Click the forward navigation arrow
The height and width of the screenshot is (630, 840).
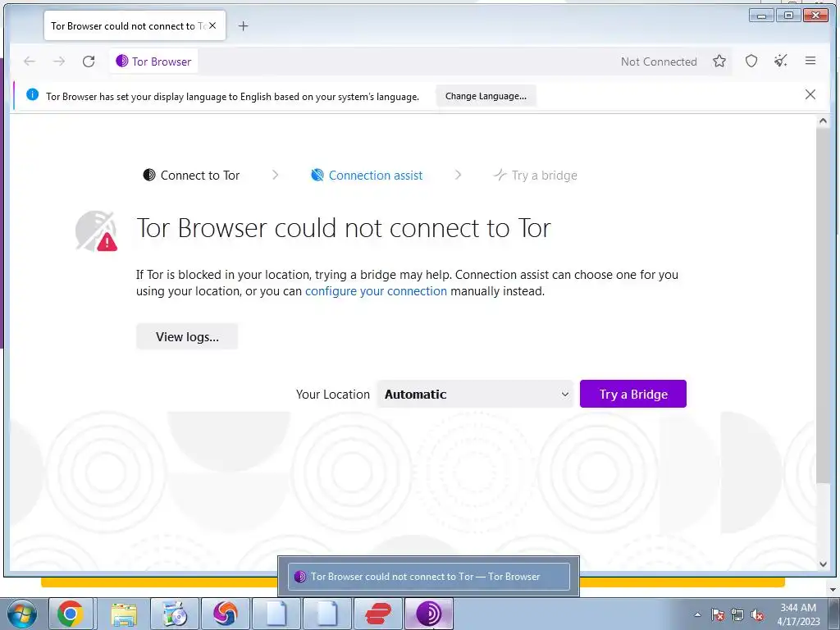(x=59, y=62)
